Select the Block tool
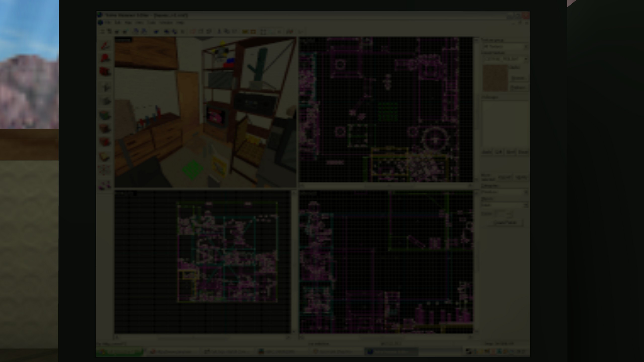The height and width of the screenshot is (362, 644). pos(105,101)
